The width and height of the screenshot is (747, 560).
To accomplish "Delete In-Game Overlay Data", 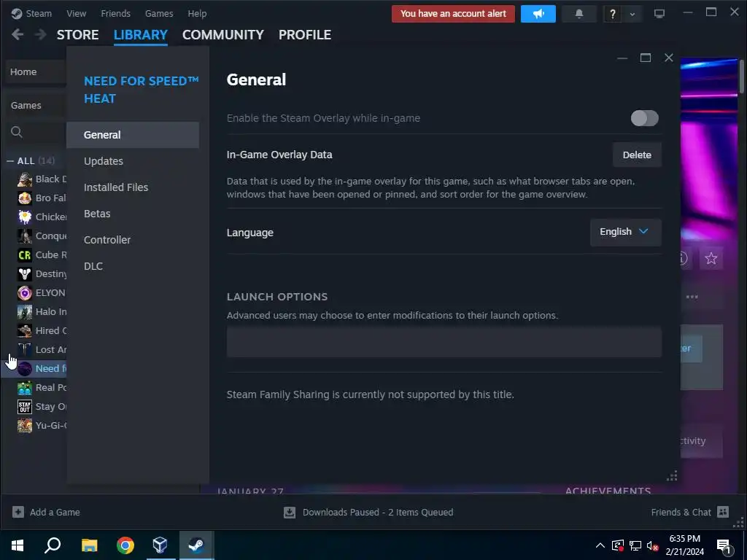I will (636, 155).
